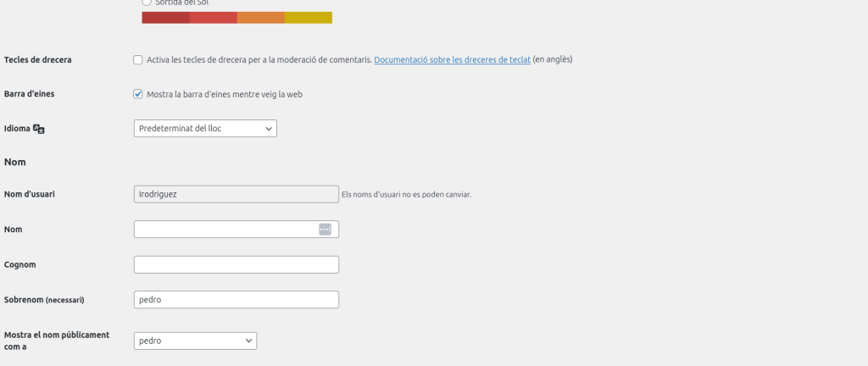This screenshot has height=366, width=868.
Task: Select the Sortida del Sol radio button
Action: (x=147, y=3)
